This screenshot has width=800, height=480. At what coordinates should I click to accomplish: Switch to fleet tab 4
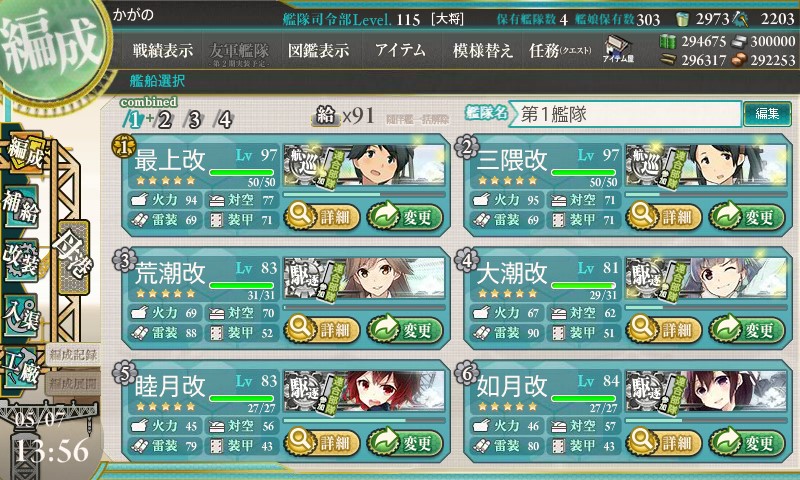pyautogui.click(x=224, y=120)
